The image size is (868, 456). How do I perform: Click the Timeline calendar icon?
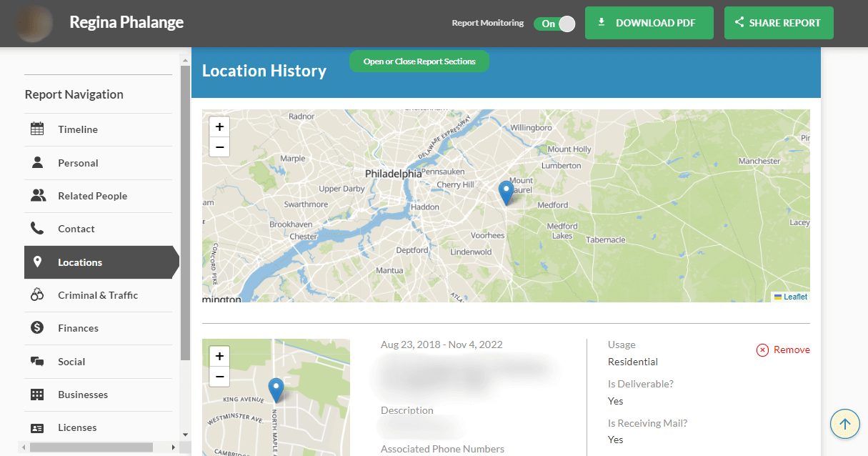click(38, 129)
